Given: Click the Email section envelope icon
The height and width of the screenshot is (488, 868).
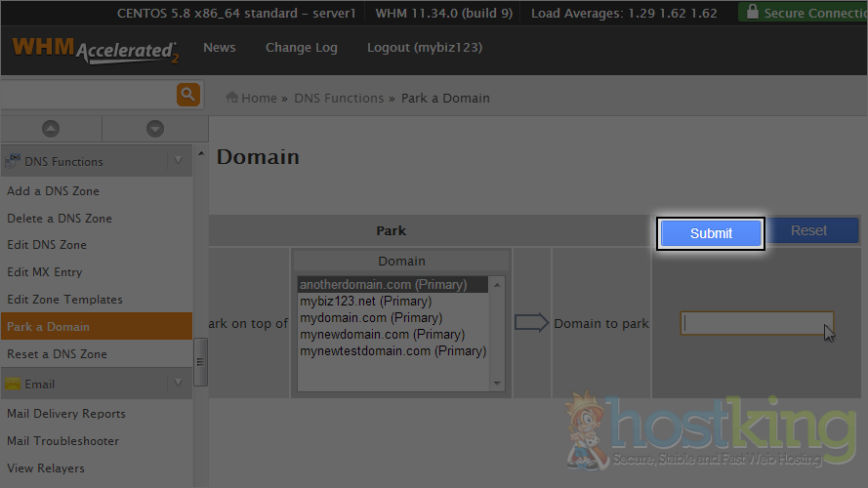Looking at the screenshot, I should click(14, 384).
